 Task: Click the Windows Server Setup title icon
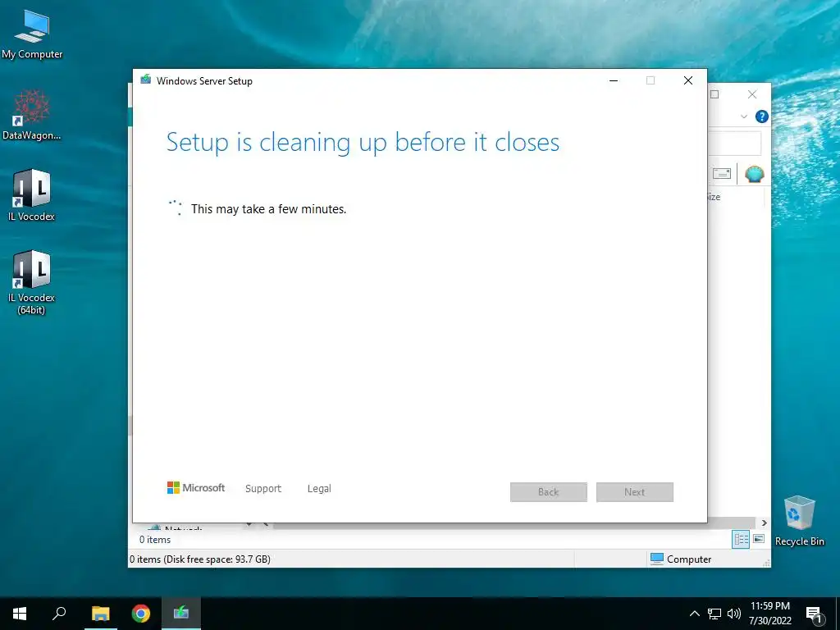pyautogui.click(x=146, y=80)
